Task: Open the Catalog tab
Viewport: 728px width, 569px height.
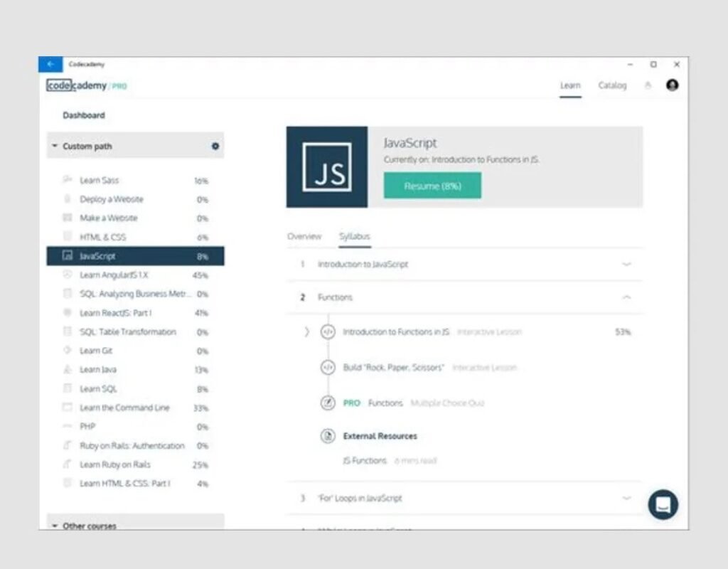Action: point(612,85)
